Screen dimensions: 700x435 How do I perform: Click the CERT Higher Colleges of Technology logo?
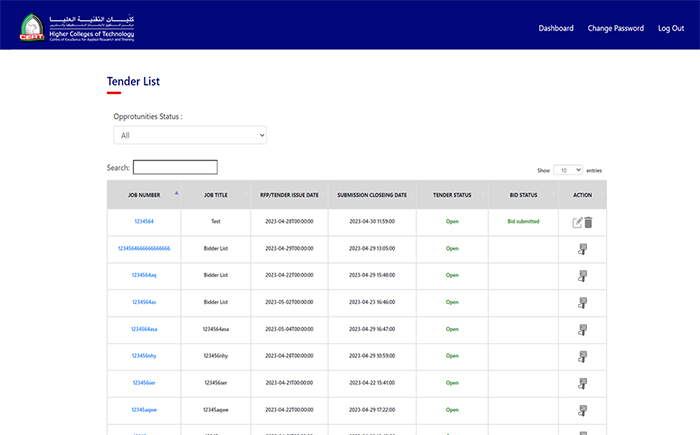77,28
